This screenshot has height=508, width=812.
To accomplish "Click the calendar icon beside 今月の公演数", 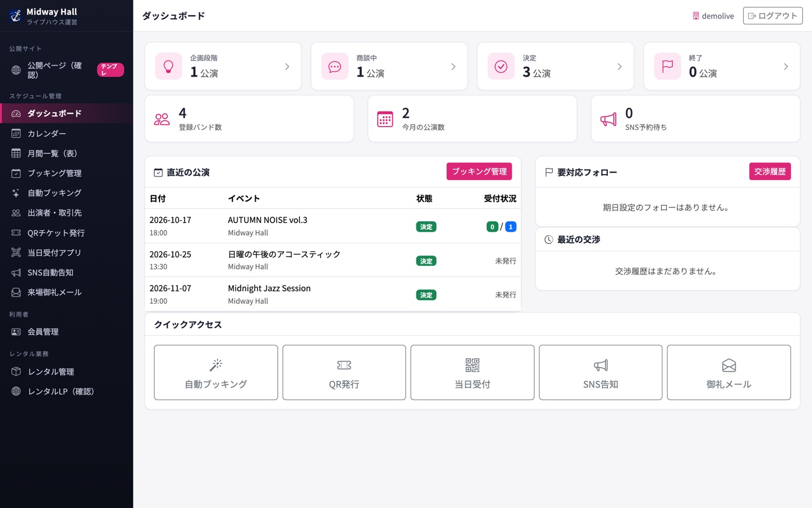I will [385, 119].
